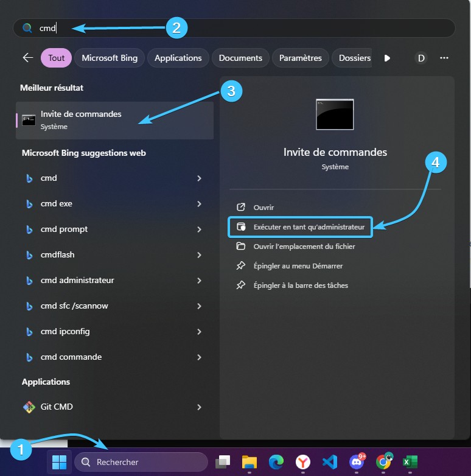Open File Explorer from the taskbar
Screen dimensions: 471x476
pos(249,462)
